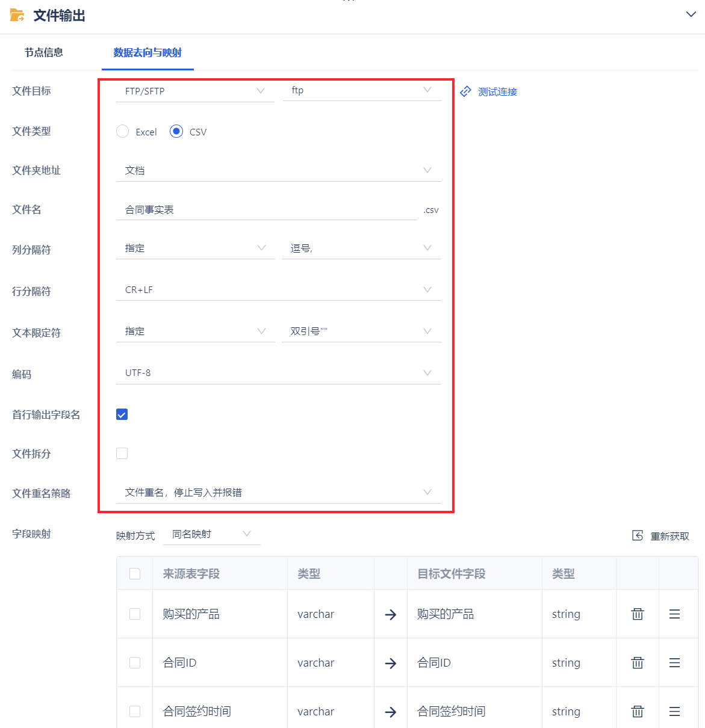
Task: Open the 逗号 delimiter dropdown
Action: (362, 248)
